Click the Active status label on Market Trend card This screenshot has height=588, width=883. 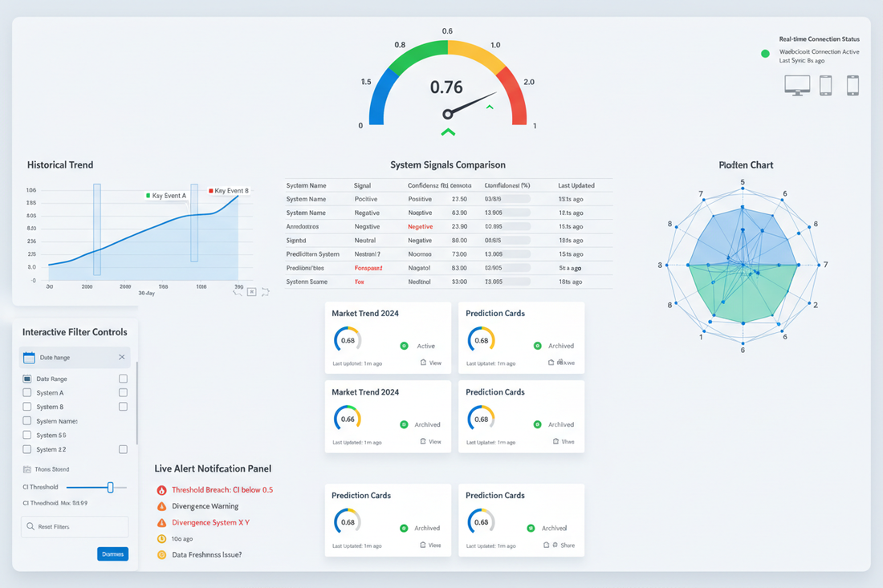[x=425, y=346]
